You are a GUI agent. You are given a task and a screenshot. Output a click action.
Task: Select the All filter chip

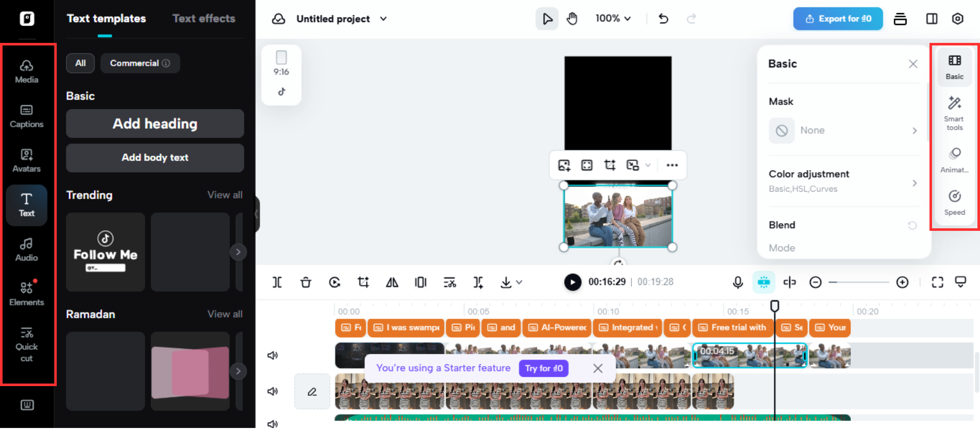click(81, 63)
